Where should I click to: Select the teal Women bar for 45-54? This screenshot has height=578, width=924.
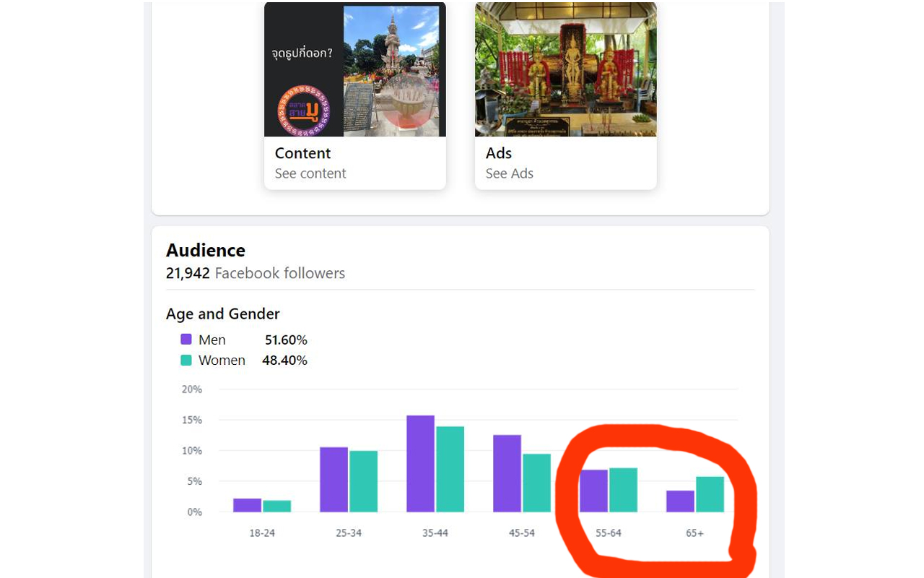[x=537, y=483]
